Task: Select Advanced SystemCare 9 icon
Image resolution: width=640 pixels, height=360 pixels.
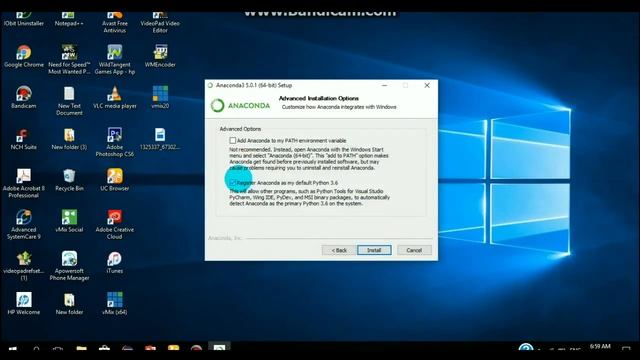Action: [24, 224]
